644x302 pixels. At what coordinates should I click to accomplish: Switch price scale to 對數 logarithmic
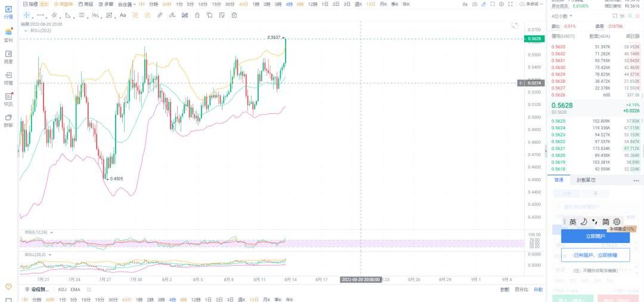505,289
